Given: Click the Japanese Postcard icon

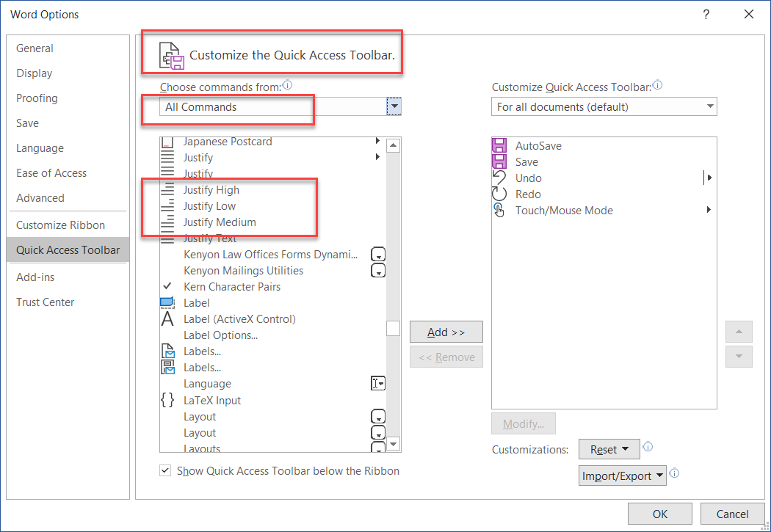Looking at the screenshot, I should 167,142.
